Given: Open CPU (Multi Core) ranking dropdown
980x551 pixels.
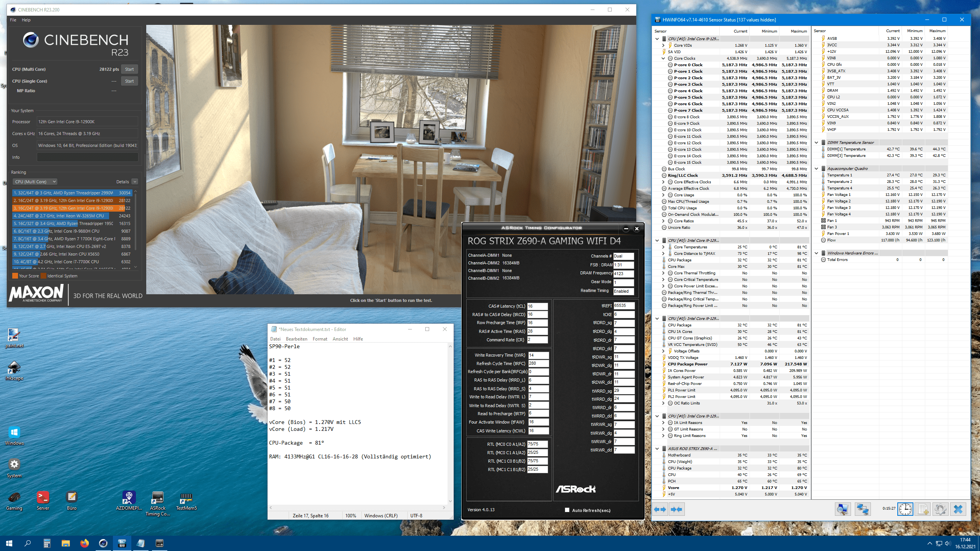Looking at the screenshot, I should 35,182.
